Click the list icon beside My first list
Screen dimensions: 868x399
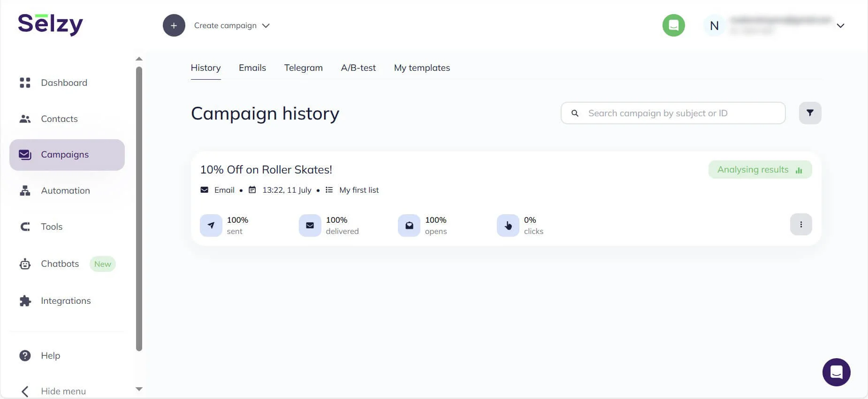(329, 190)
